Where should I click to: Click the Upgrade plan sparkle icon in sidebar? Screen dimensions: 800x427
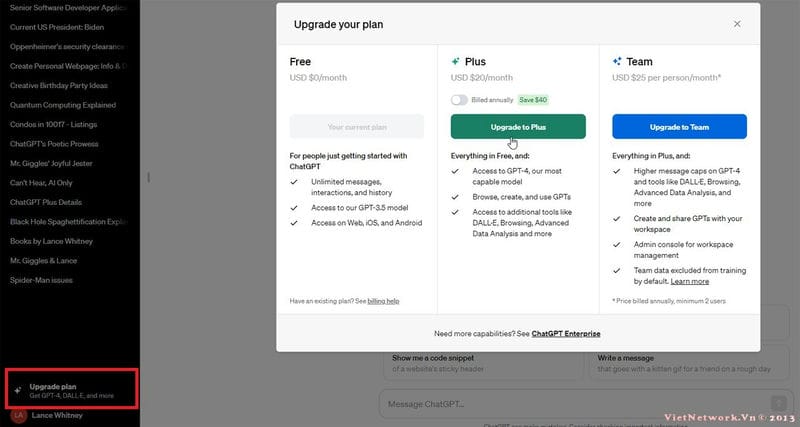tap(18, 390)
